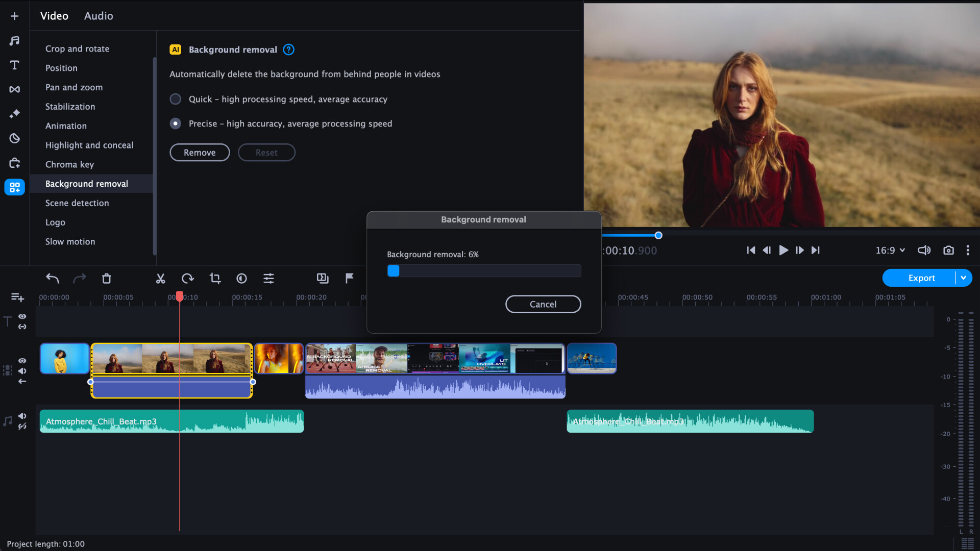Select Precise high accuracy option
Screen dimensions: 980x551
(175, 123)
